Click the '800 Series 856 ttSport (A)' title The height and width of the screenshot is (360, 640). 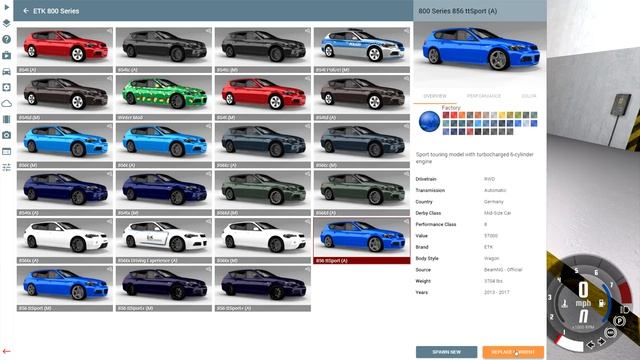pos(458,11)
